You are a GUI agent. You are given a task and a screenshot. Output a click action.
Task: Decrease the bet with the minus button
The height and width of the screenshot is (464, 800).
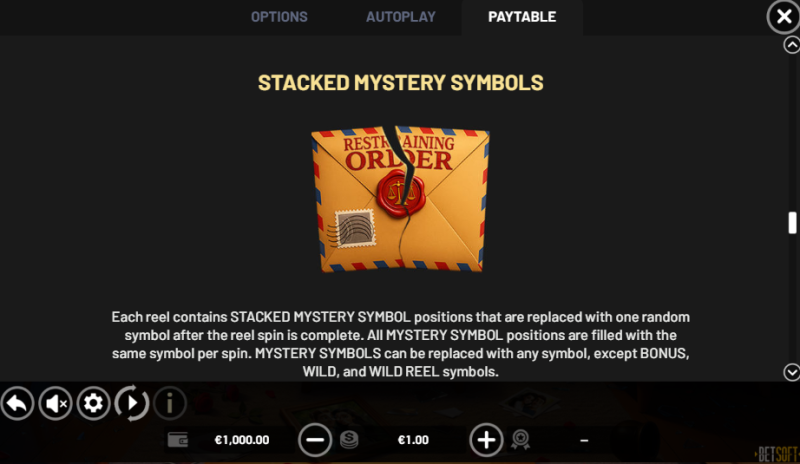(x=315, y=440)
